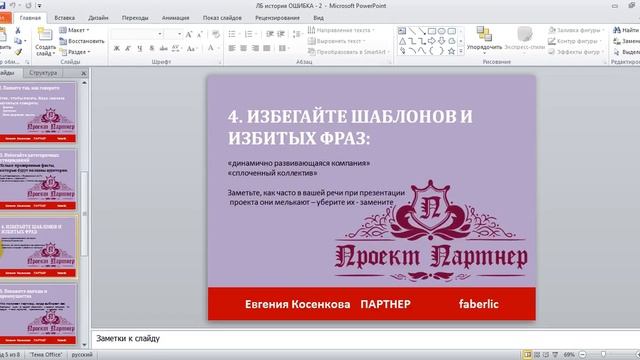This screenshot has width=640, height=360.
Task: Select the down arrow shape in the gallery
Action: (442, 41)
